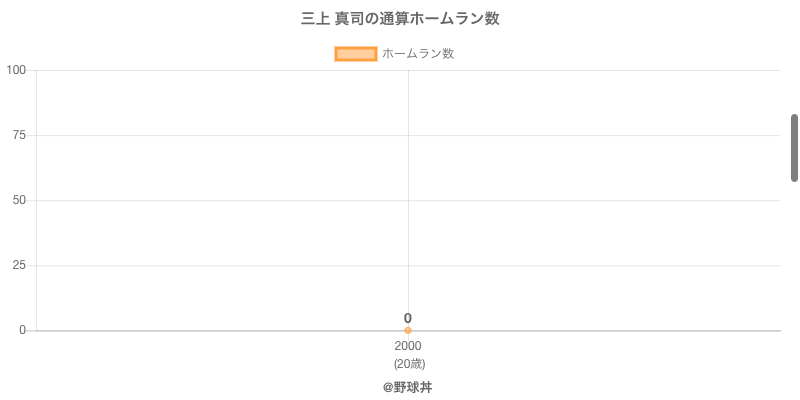800x400 pixels.
Task: Click the chart title 三上 真司の通算ホームラン数
Action: (400, 19)
